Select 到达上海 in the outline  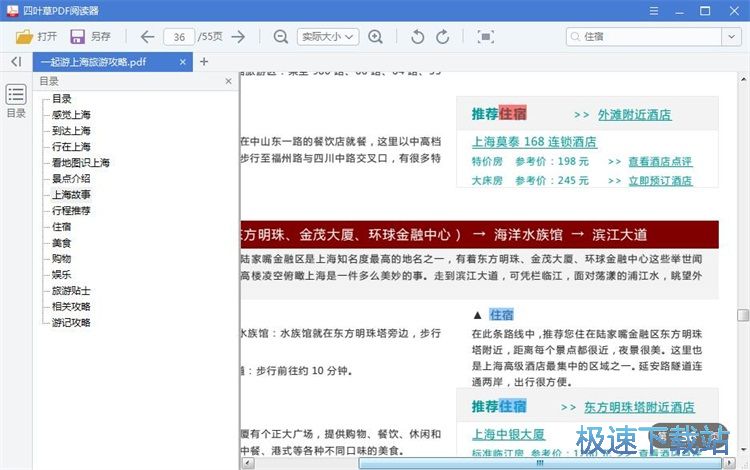click(71, 131)
